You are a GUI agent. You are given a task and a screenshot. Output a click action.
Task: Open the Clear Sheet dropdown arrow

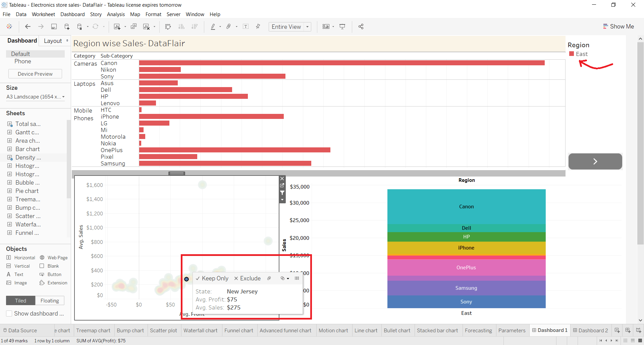point(154,27)
